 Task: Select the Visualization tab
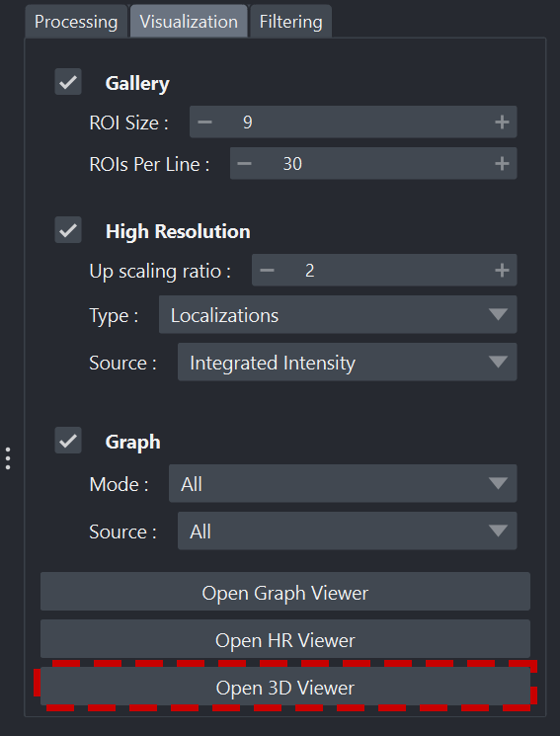coord(189,22)
